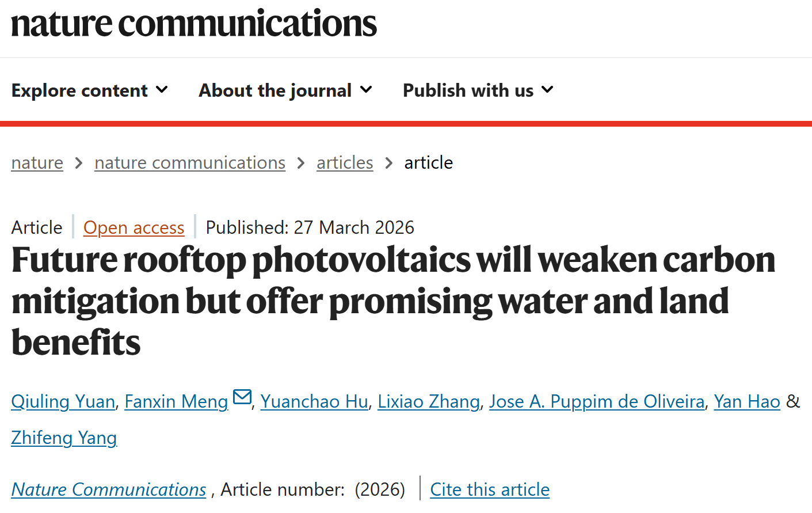Open author Qiuling Yuan's profile
Image resolution: width=812 pixels, height=513 pixels.
coord(63,401)
